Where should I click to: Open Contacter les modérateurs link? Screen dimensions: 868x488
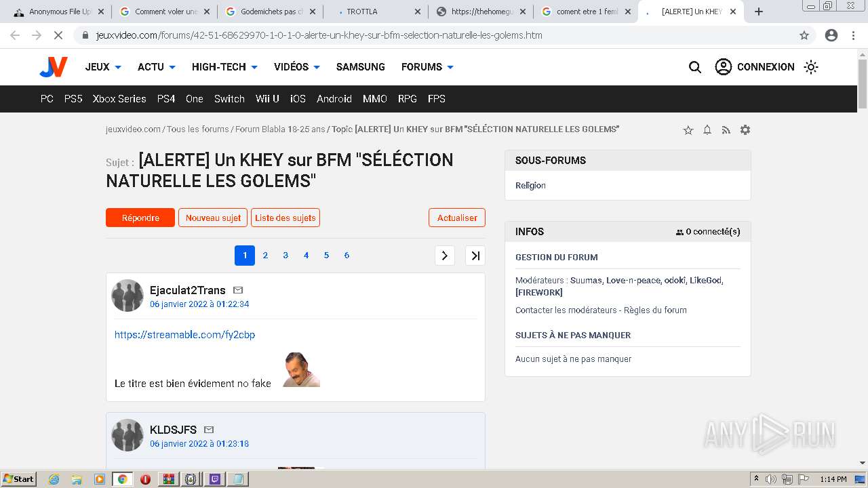click(566, 310)
